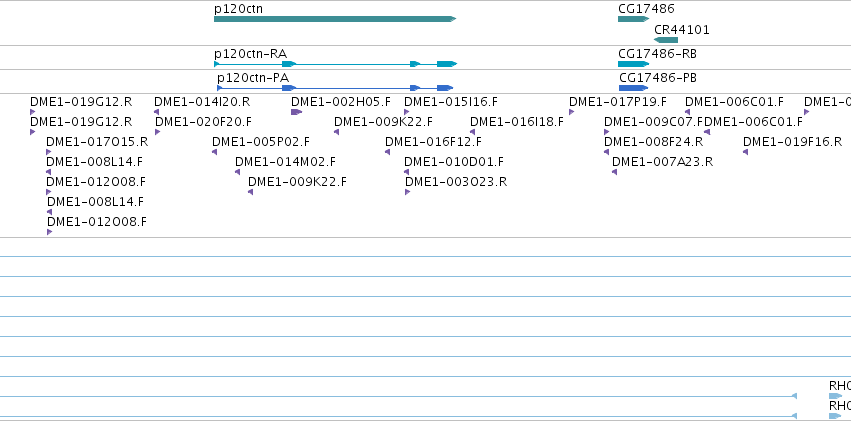Viewport: 851px width, 421px height.
Task: Select the DME1-016I18.F label
Action: [517, 122]
